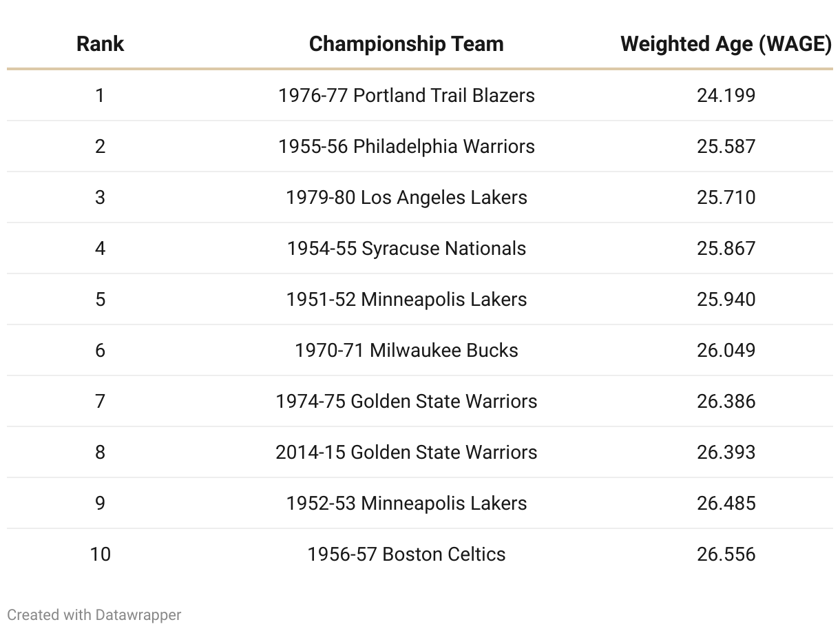Select the 1976-77 Portland Trail Blazers cell
The width and height of the screenshot is (840, 631).
click(x=406, y=95)
